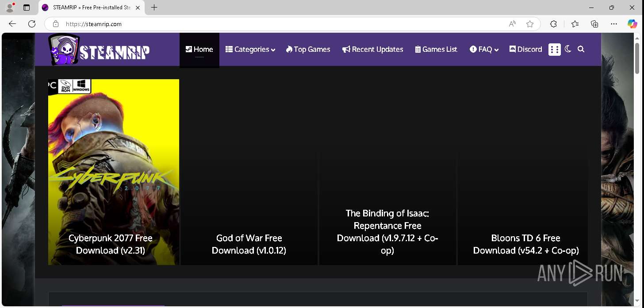Viewport: 644px width, 308px height.
Task: Open the grid apps menu icon
Action: (x=555, y=50)
